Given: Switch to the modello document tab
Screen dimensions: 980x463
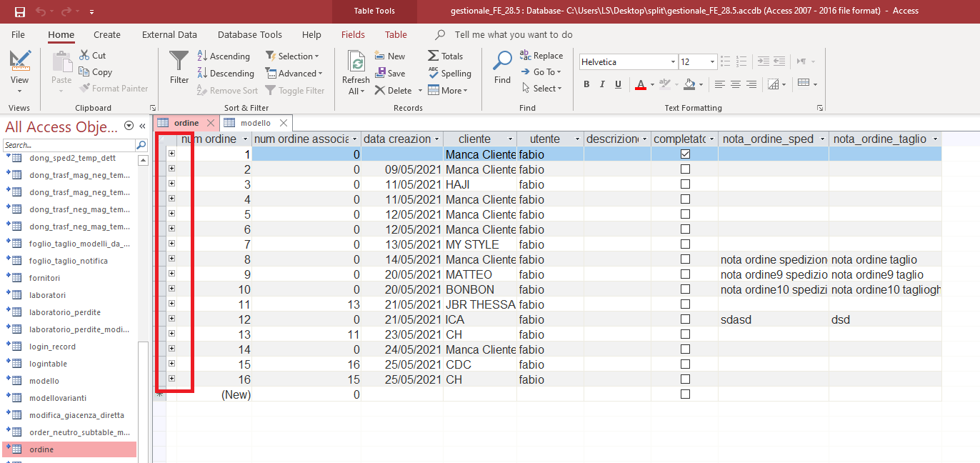Looking at the screenshot, I should click(255, 123).
